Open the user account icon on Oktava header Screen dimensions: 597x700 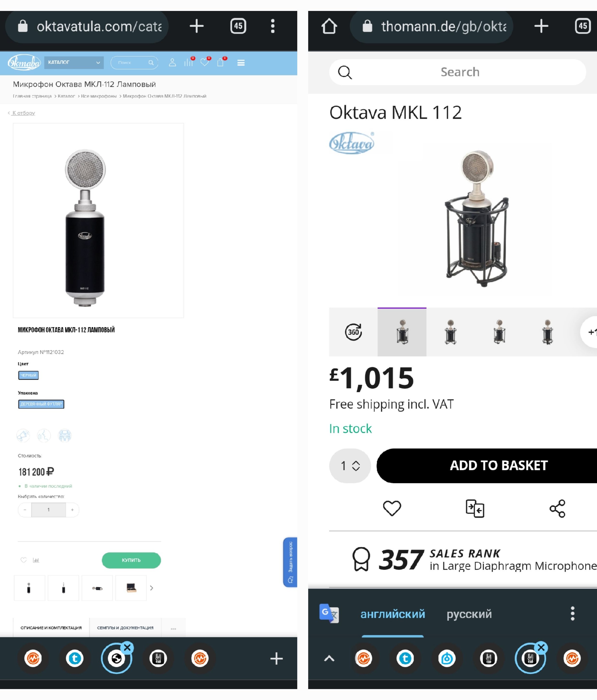pyautogui.click(x=172, y=62)
